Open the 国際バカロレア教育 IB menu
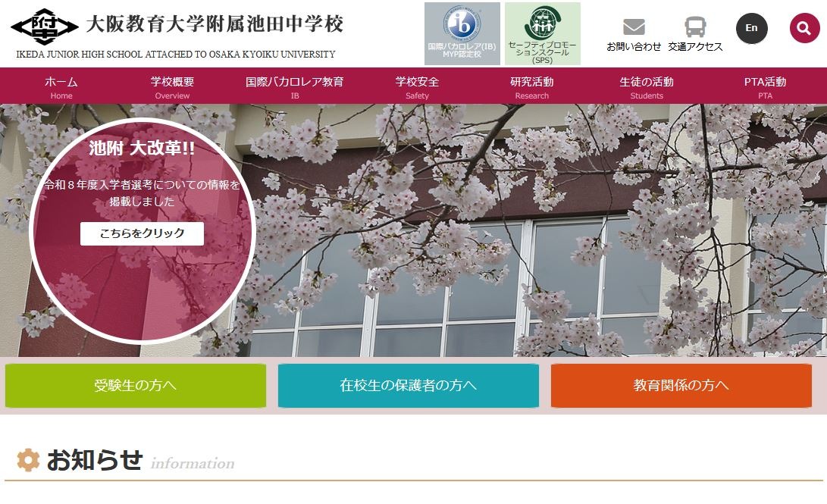 [x=294, y=87]
